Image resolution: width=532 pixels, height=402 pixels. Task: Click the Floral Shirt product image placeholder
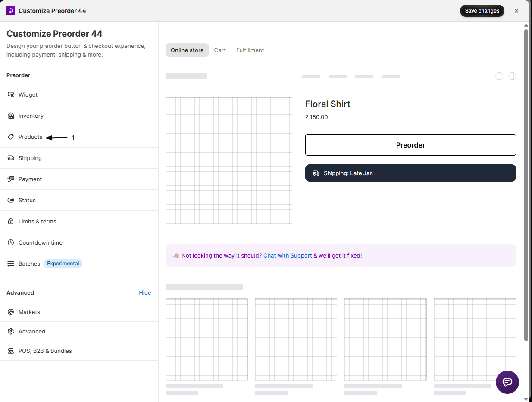[x=229, y=161]
